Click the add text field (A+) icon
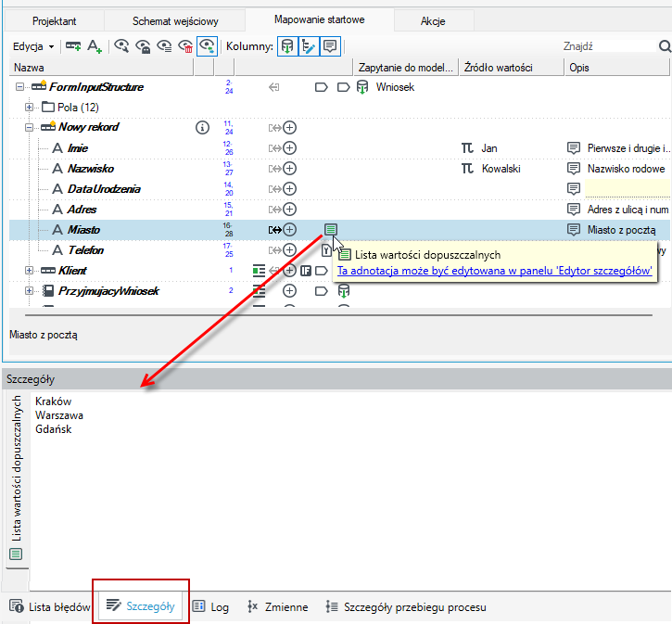This screenshot has height=624, width=672. [x=95, y=46]
